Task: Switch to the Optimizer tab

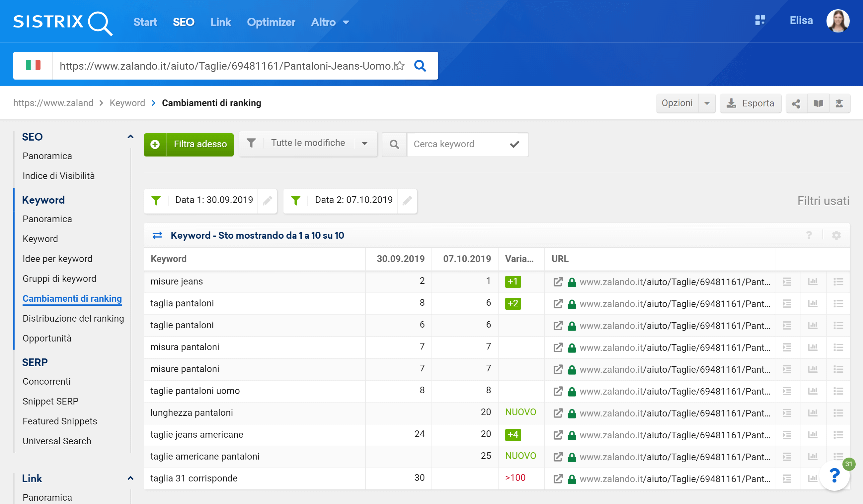Action: point(271,22)
